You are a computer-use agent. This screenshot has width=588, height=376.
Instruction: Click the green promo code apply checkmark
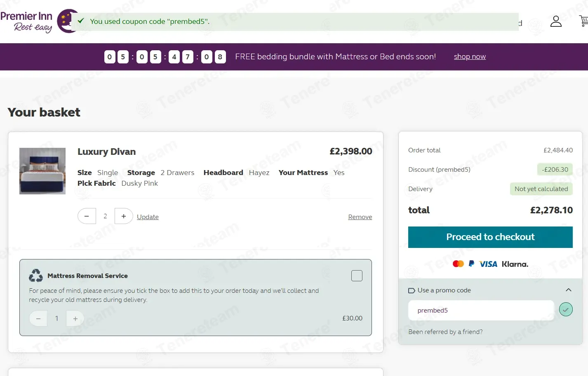(x=565, y=309)
